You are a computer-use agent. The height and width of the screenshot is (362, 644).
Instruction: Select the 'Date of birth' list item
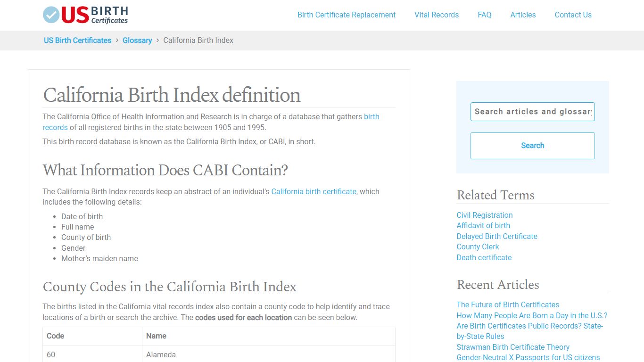[82, 216]
